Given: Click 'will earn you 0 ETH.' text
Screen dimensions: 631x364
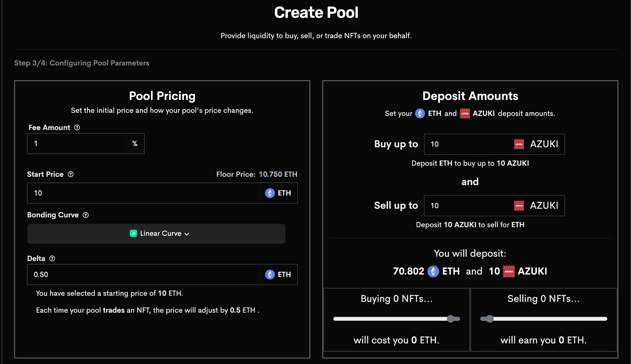Looking at the screenshot, I should coord(544,340).
